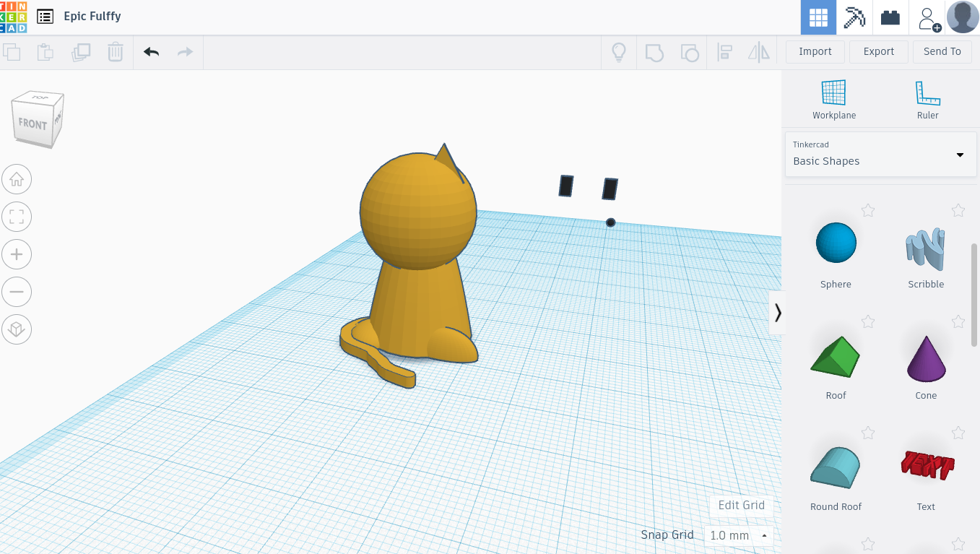Image resolution: width=980 pixels, height=554 pixels.
Task: Open the user profile avatar
Action: point(963,17)
